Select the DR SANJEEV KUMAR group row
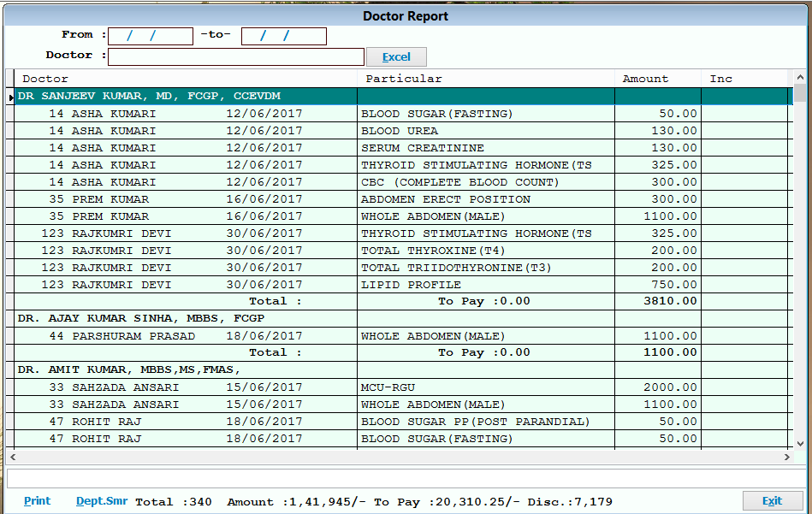The image size is (812, 514). (171, 96)
